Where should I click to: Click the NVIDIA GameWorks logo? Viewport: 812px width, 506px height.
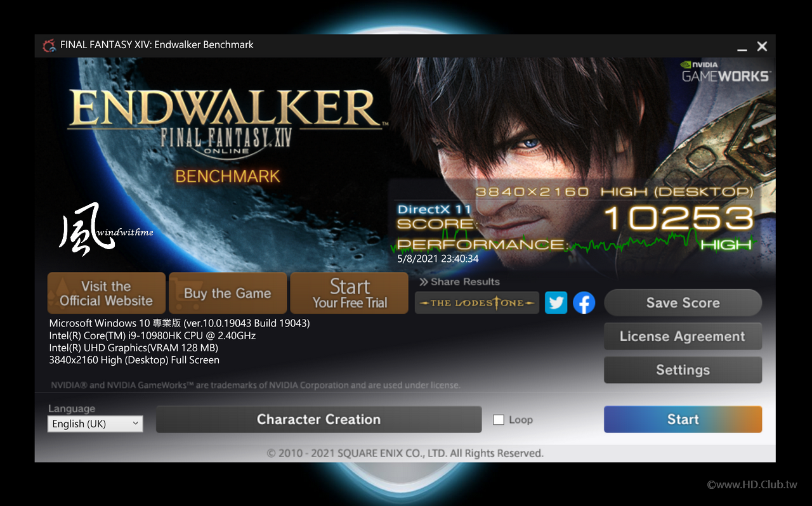pyautogui.click(x=724, y=72)
